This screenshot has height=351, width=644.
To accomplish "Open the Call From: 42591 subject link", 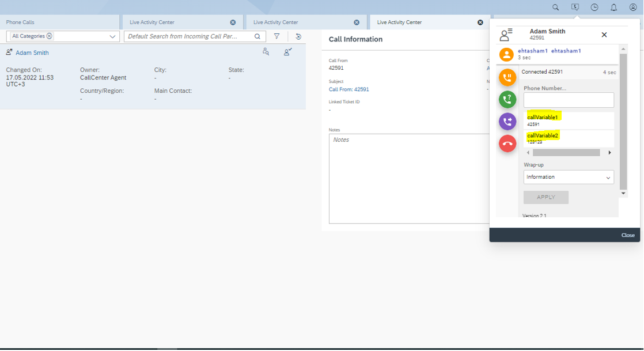I will click(x=348, y=89).
